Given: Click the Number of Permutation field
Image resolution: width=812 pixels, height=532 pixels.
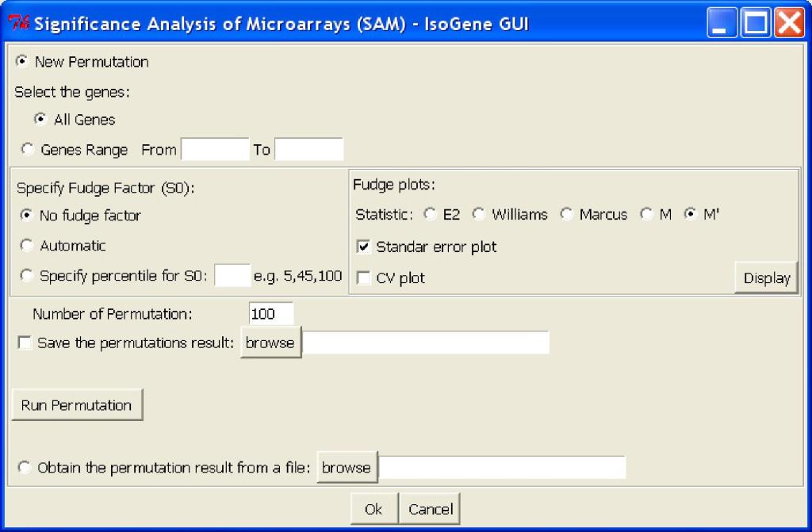Looking at the screenshot, I should tap(270, 314).
